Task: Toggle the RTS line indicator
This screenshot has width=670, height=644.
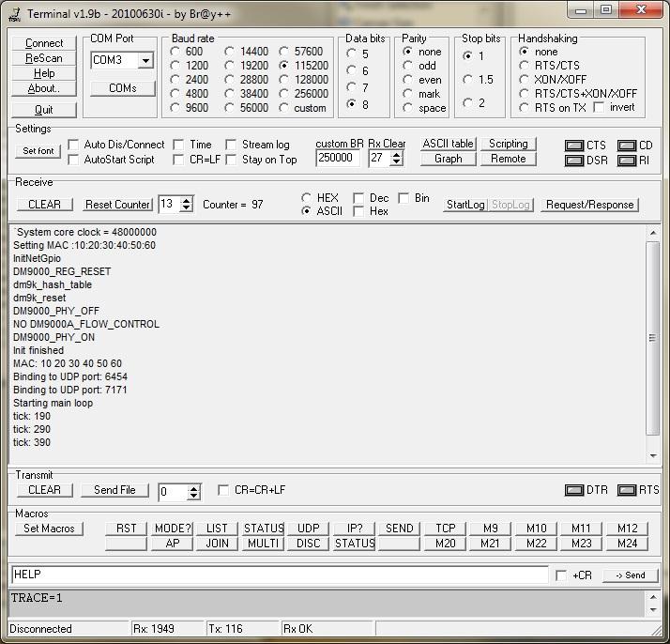Action: click(x=627, y=490)
